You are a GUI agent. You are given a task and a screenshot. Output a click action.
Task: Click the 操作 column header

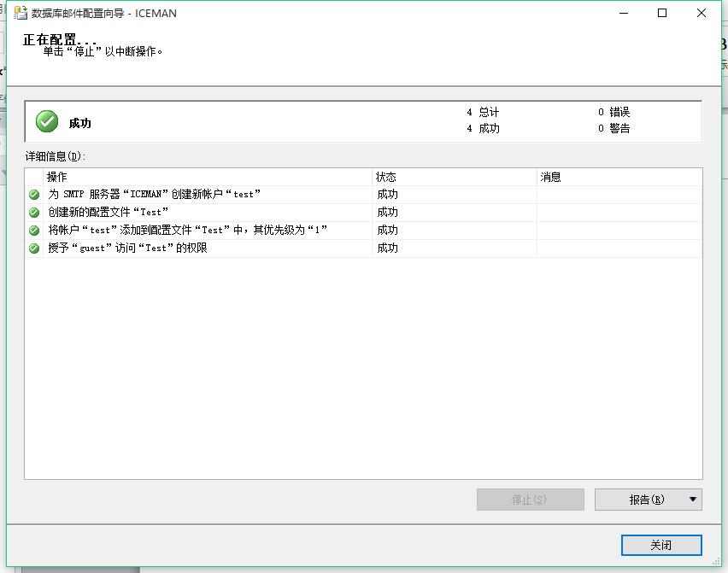coord(208,177)
